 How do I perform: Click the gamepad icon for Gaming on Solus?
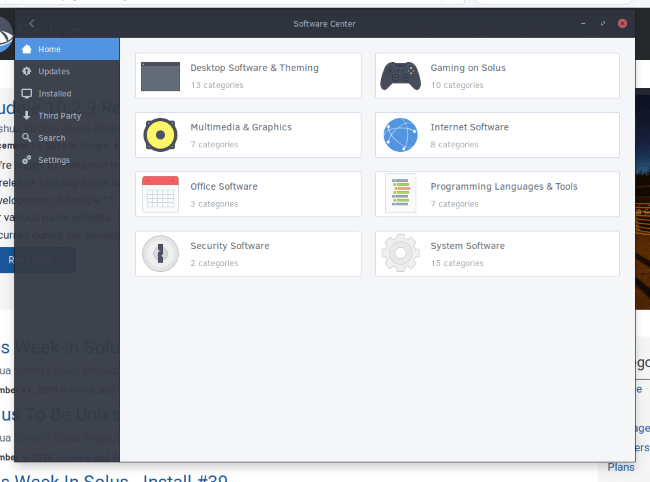click(400, 76)
